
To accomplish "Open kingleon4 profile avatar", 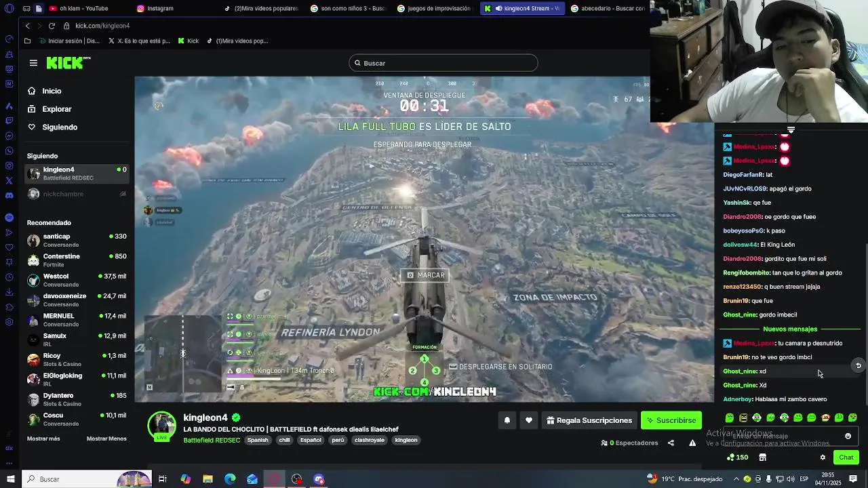I will tap(162, 426).
